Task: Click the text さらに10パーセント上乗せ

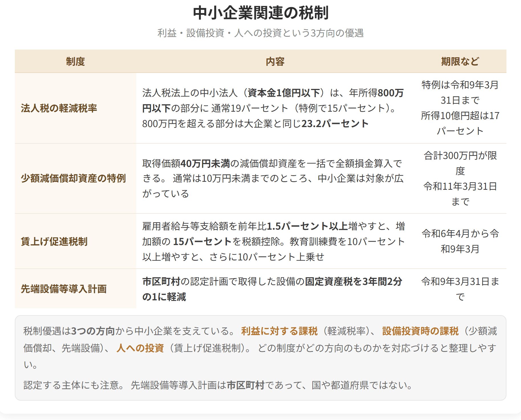Action: [x=267, y=257]
